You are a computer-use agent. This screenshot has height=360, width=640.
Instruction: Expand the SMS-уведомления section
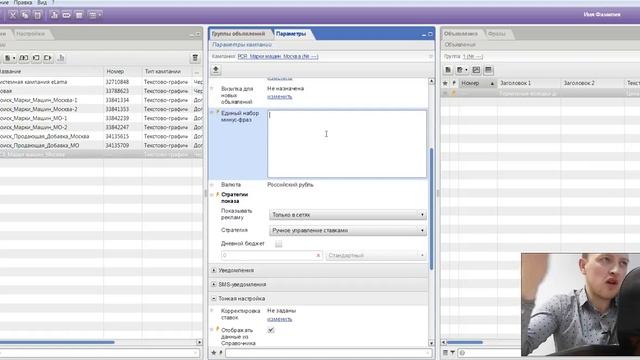click(214, 284)
